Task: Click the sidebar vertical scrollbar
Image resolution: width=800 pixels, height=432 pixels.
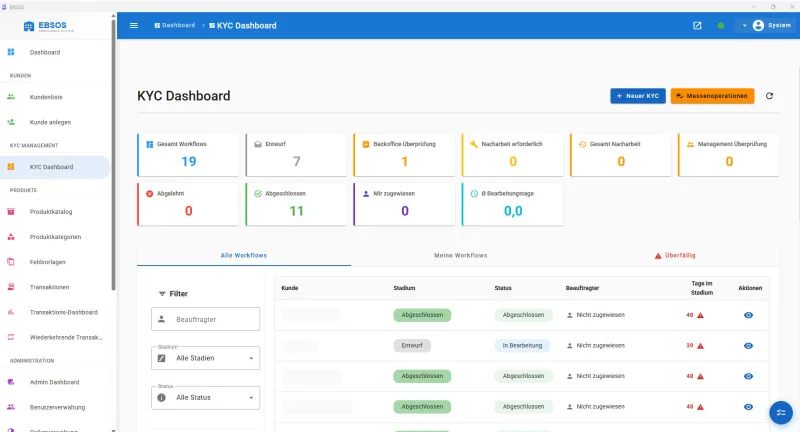Action: pyautogui.click(x=113, y=153)
